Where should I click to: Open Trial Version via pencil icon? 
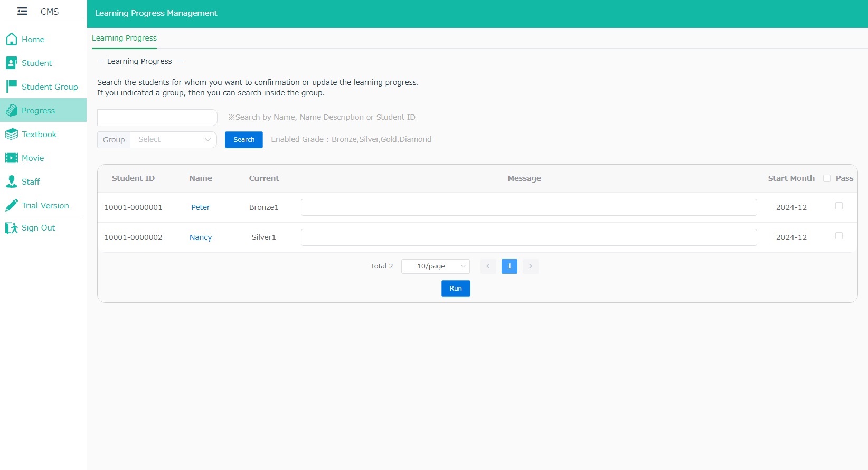tap(12, 205)
